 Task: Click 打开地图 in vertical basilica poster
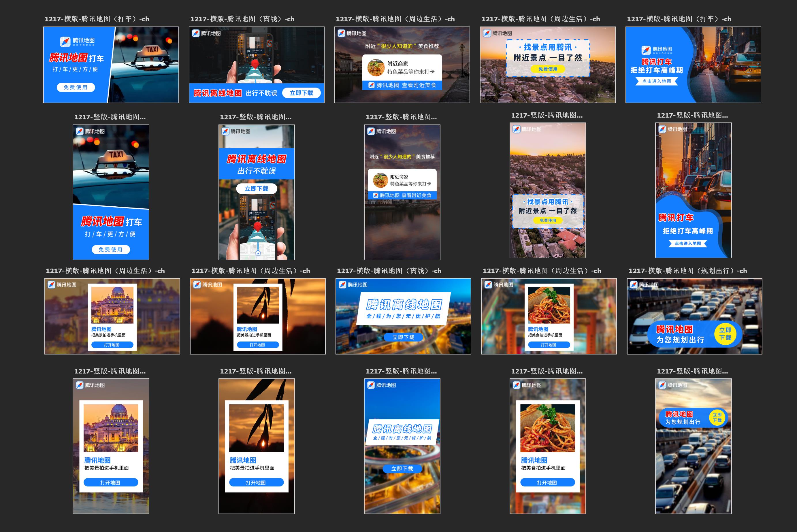(111, 482)
